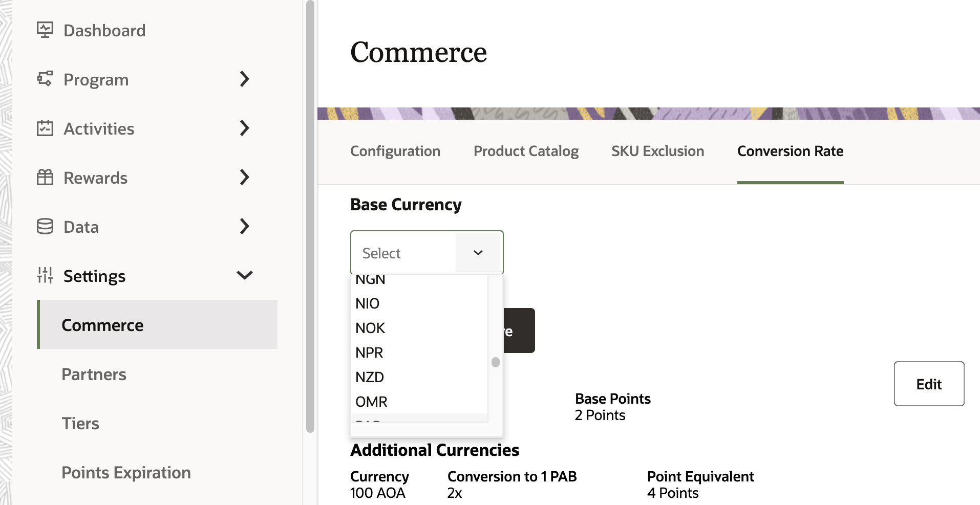The height and width of the screenshot is (505, 980).
Task: Go to the SKU Exclusion tab
Action: coord(657,151)
